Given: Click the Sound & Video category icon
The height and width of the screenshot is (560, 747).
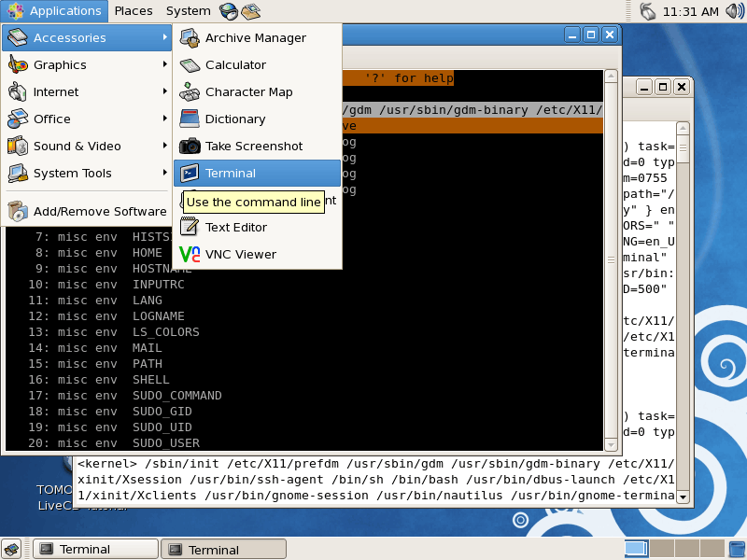Looking at the screenshot, I should pyautogui.click(x=18, y=147).
